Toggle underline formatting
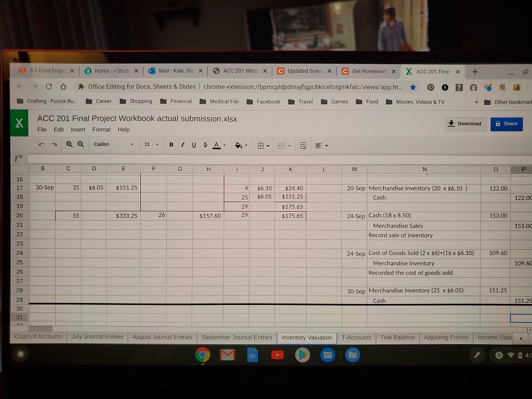 [x=194, y=145]
